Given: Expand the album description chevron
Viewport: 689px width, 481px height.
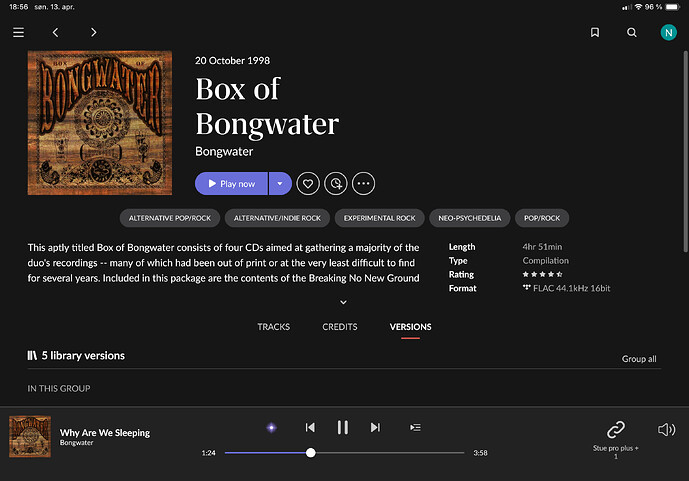Looking at the screenshot, I should [344, 302].
